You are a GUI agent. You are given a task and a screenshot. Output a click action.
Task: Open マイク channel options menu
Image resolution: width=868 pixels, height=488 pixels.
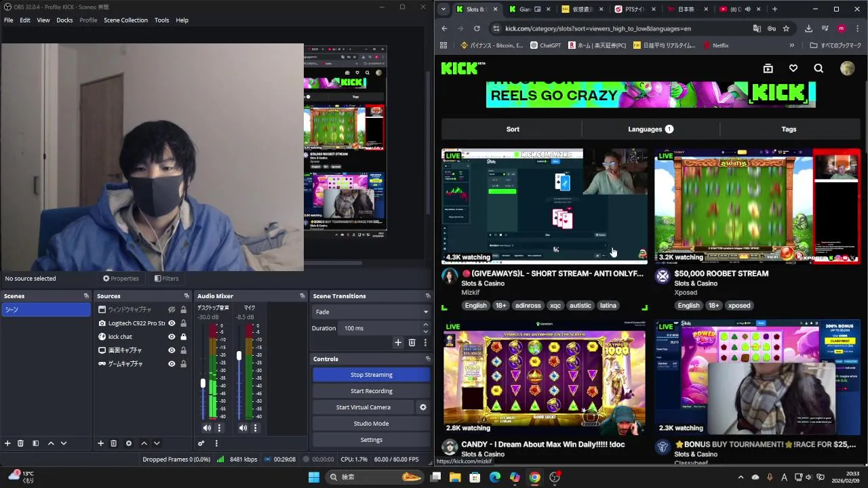pyautogui.click(x=255, y=428)
